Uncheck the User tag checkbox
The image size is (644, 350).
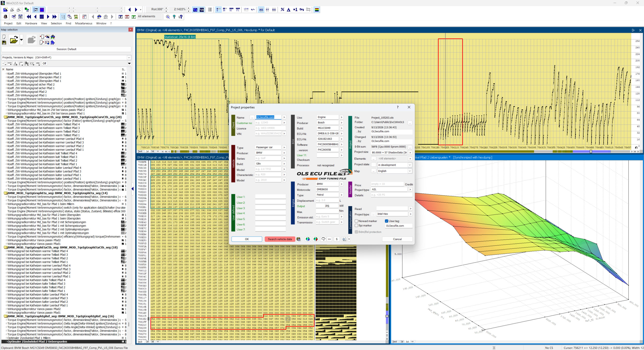[x=386, y=221]
